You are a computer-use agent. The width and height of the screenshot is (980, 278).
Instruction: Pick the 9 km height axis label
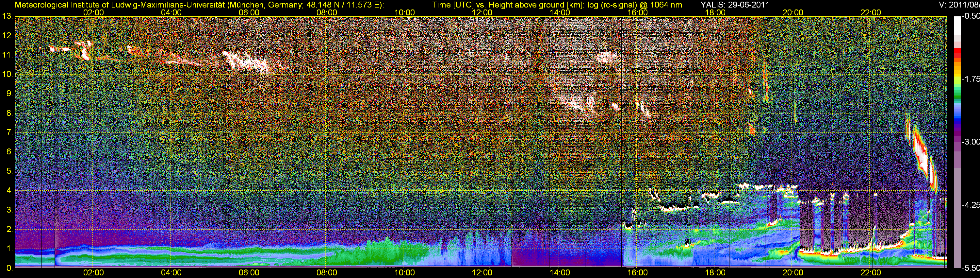click(9, 94)
